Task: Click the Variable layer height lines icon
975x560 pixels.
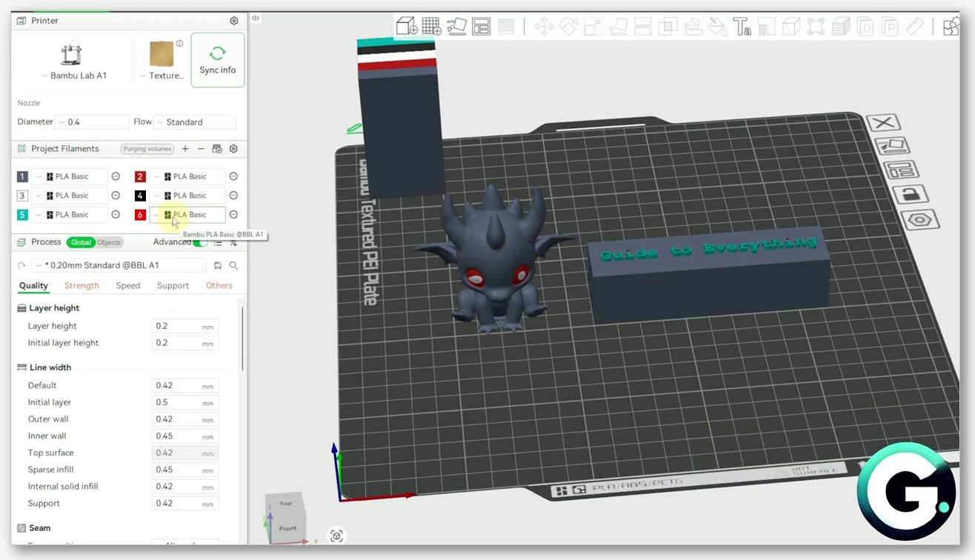Action: 506,27
